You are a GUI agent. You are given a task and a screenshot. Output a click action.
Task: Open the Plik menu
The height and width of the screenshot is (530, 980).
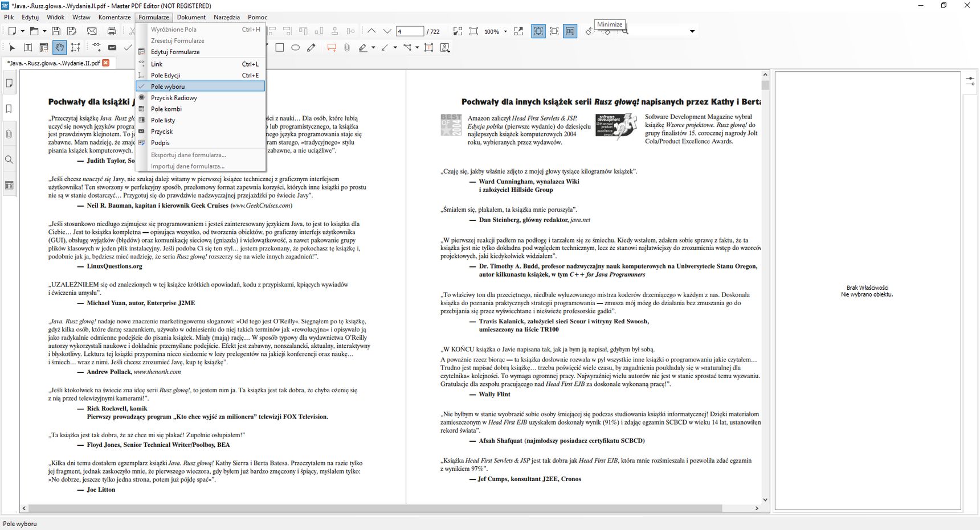click(x=9, y=17)
